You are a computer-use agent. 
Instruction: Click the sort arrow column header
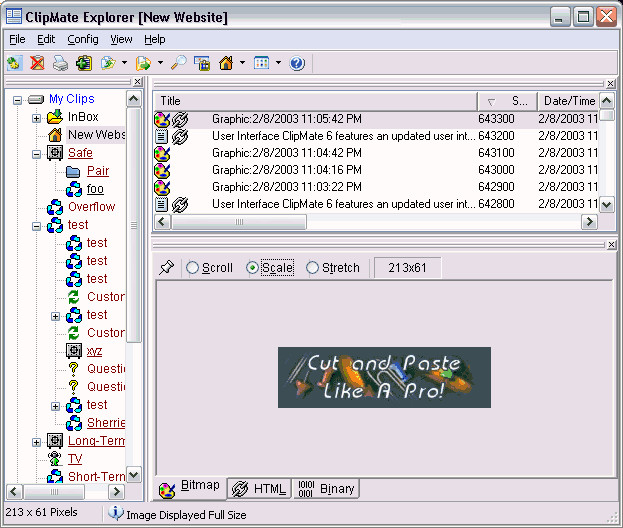(508, 101)
